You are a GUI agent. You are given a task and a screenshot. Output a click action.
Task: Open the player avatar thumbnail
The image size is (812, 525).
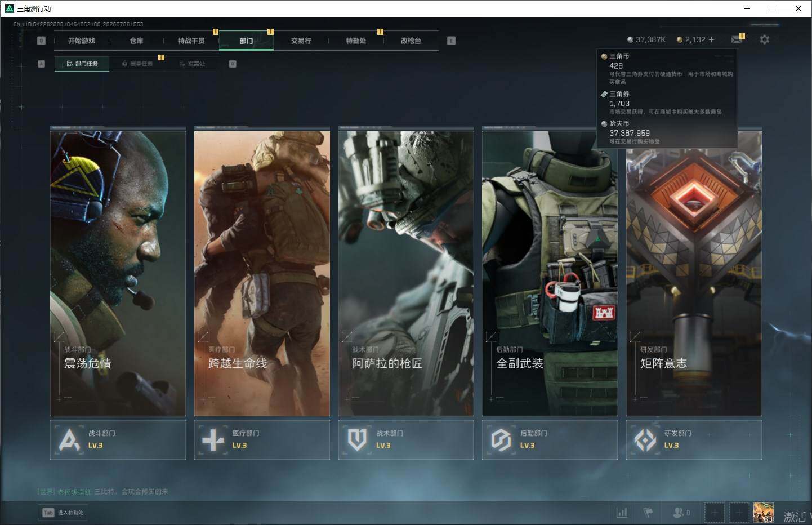click(x=764, y=513)
